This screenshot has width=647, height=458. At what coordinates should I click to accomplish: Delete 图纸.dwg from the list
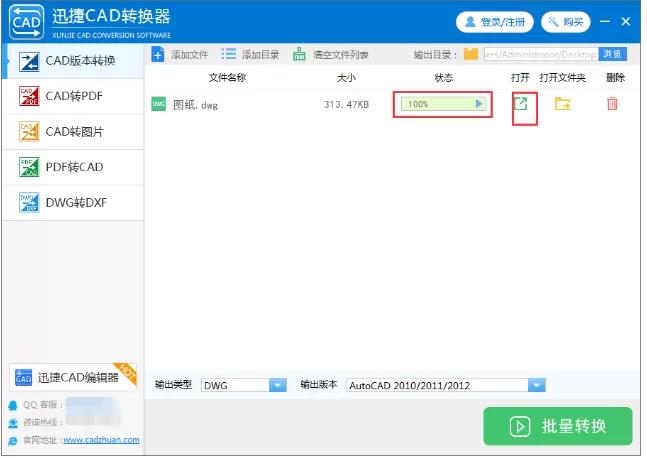(x=612, y=103)
